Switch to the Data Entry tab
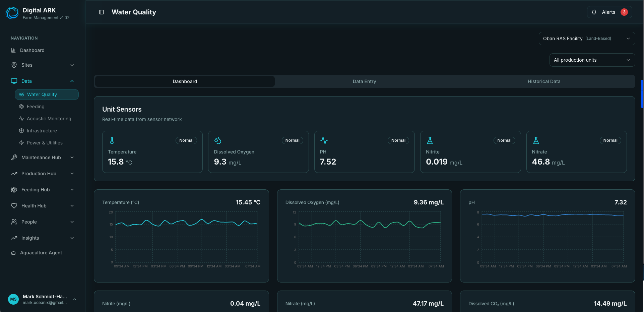The height and width of the screenshot is (312, 644). pos(364,81)
